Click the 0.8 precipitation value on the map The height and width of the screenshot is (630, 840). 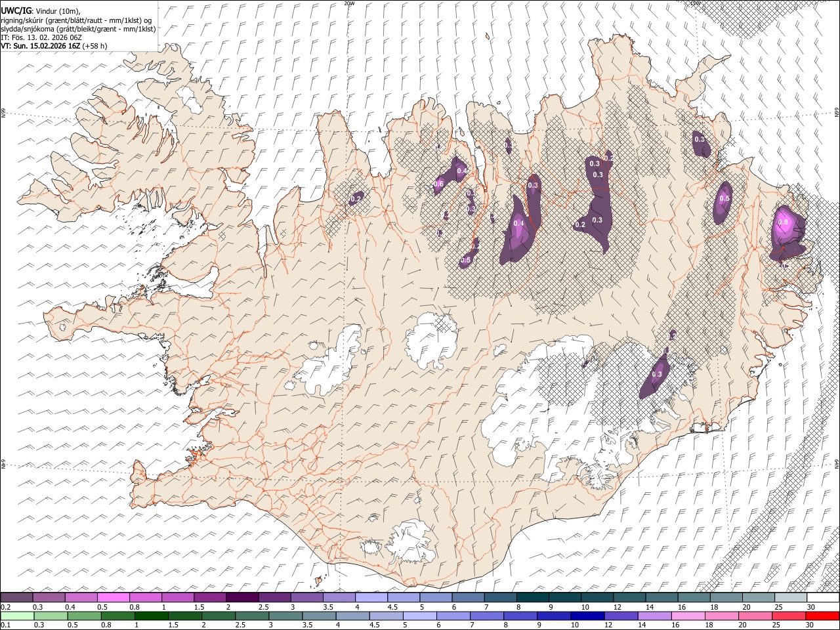point(782,222)
